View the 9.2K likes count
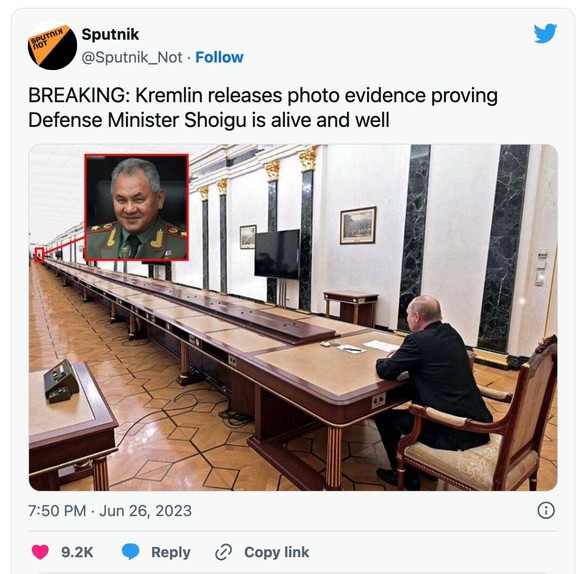 77,552
